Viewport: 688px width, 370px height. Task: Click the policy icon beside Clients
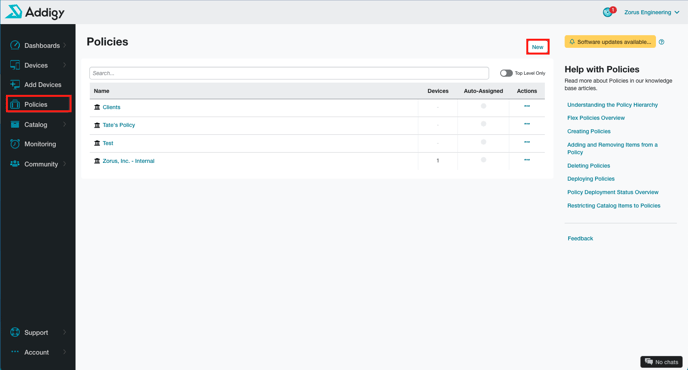point(97,107)
